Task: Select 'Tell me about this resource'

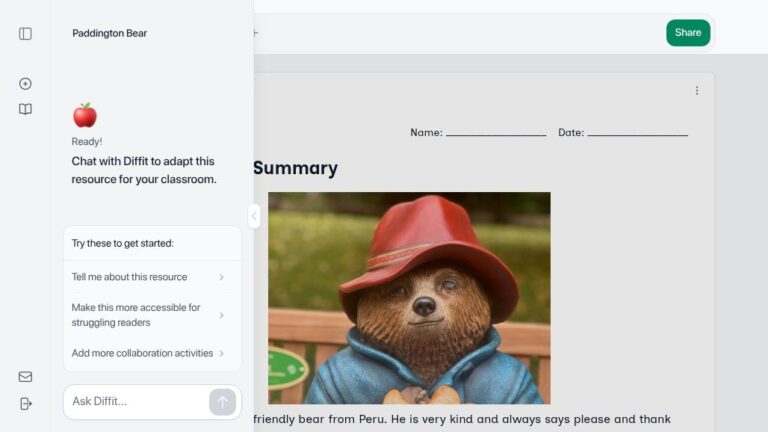Action: pos(152,277)
